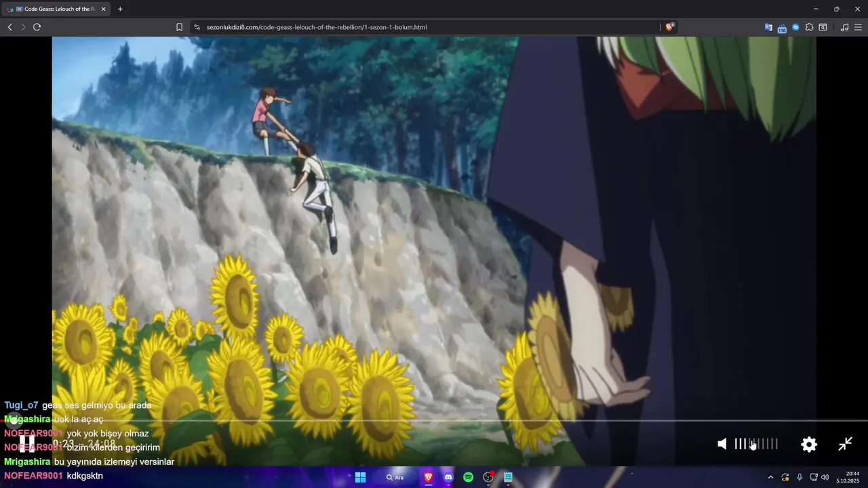Click the video elapsed time 0:23
The height and width of the screenshot is (488, 868).
pyautogui.click(x=64, y=444)
